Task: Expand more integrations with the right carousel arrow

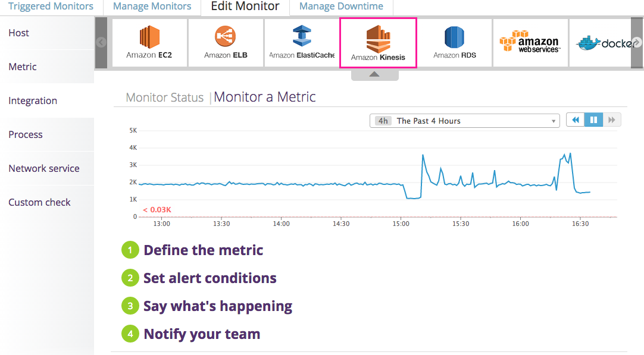Action: pyautogui.click(x=636, y=42)
